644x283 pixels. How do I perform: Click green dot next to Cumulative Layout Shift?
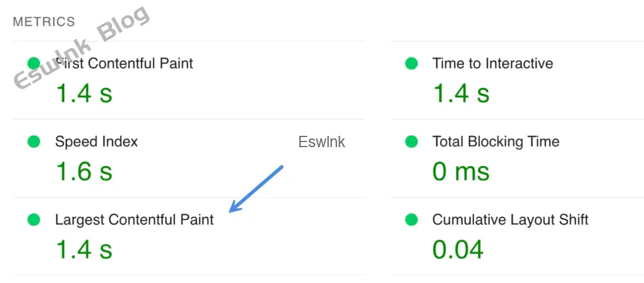pos(411,219)
